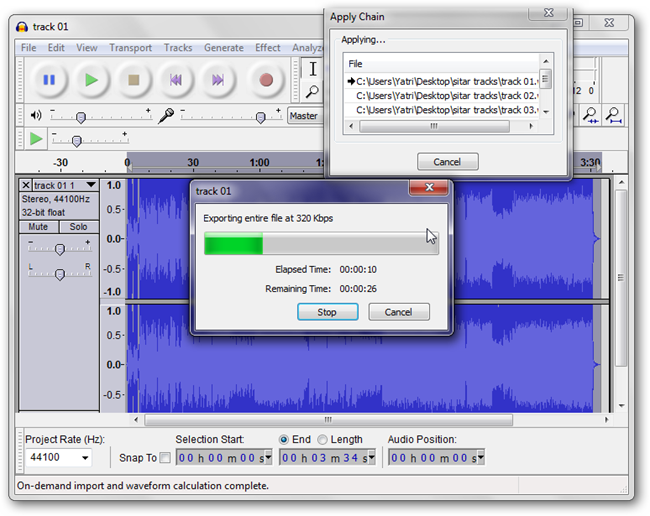
Task: Select the magnifier Zoom tool
Action: point(312,92)
